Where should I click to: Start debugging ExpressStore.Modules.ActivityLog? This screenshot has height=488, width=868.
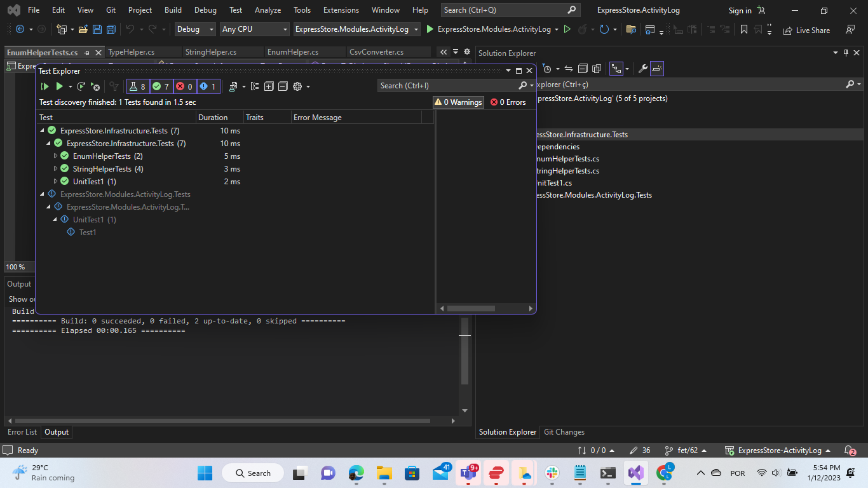click(430, 29)
